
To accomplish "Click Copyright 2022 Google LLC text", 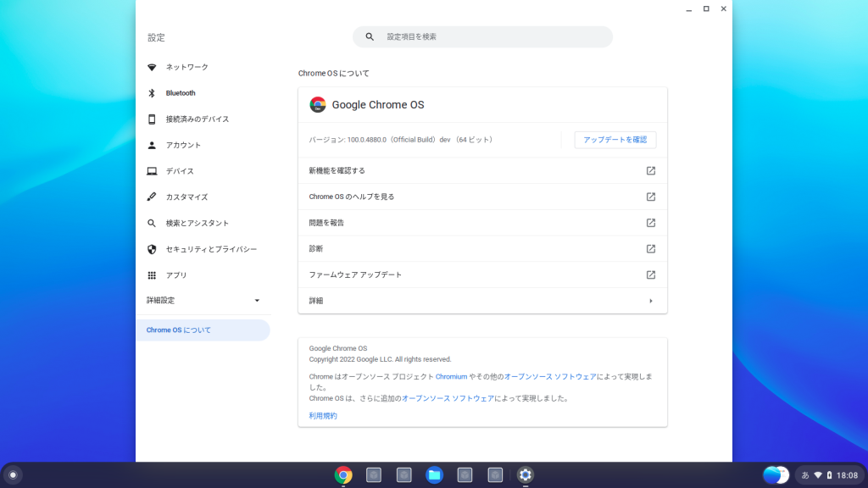I will click(x=380, y=359).
